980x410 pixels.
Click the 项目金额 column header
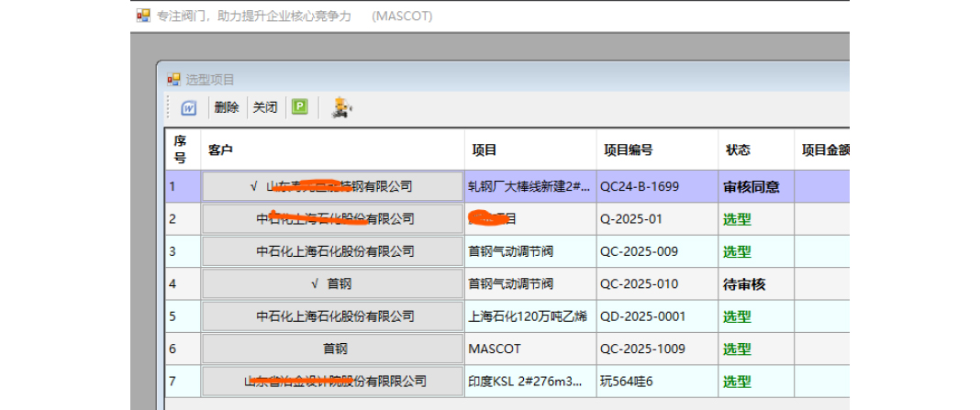tap(822, 150)
